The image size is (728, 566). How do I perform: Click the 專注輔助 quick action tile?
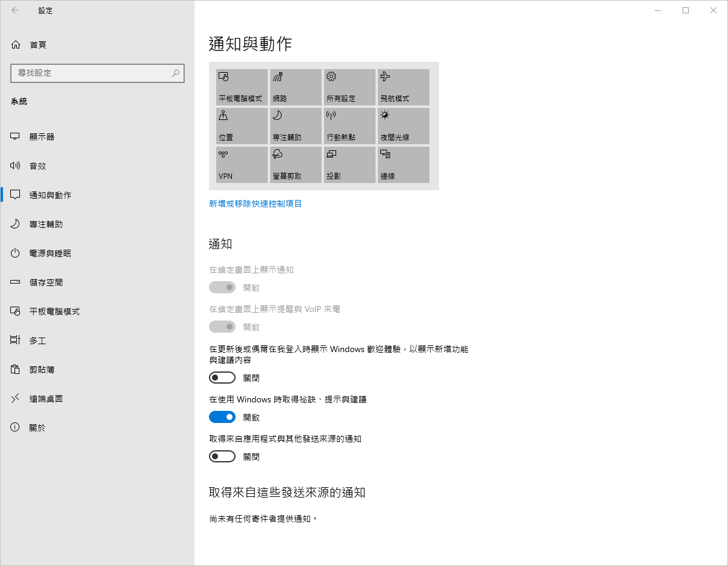(x=296, y=126)
